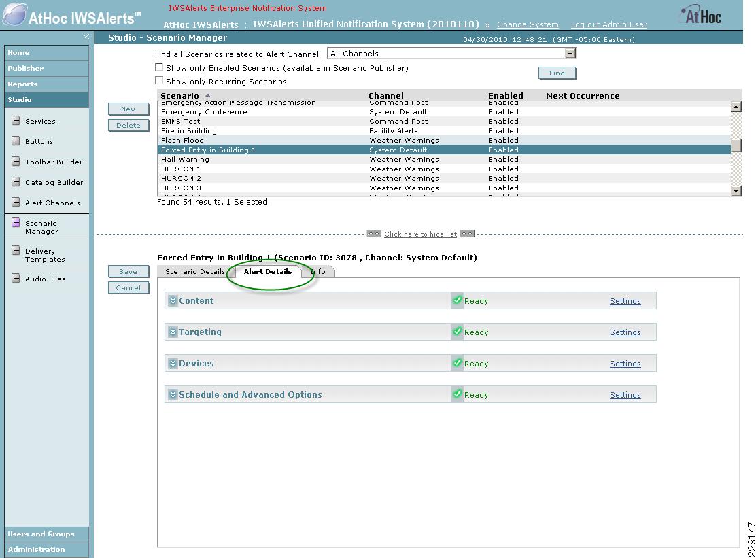Expand the Targeting section

point(173,332)
